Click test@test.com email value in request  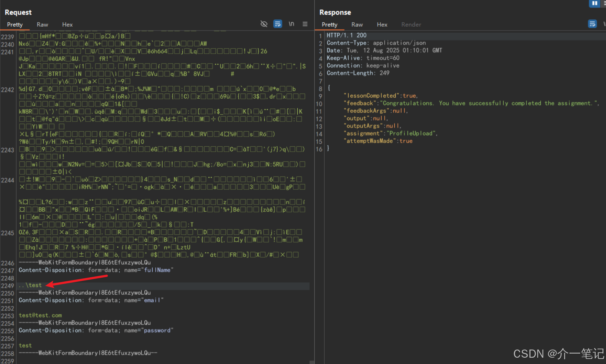40,315
